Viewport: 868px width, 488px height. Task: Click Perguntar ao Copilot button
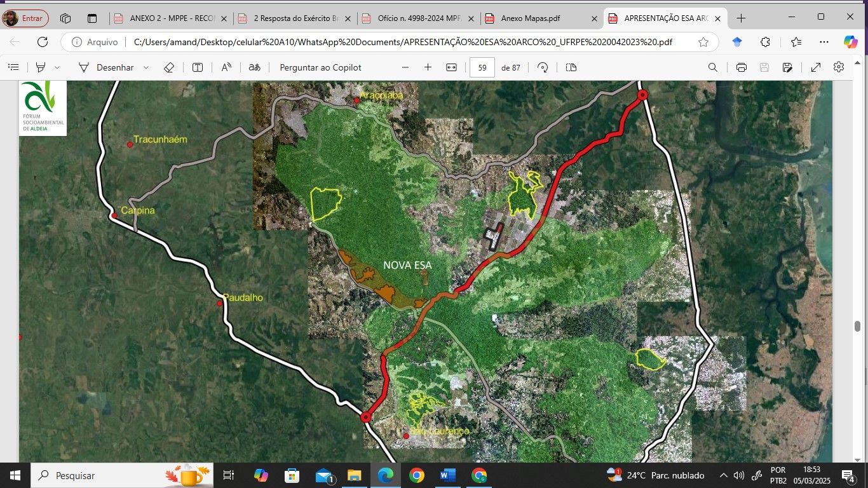(x=320, y=67)
